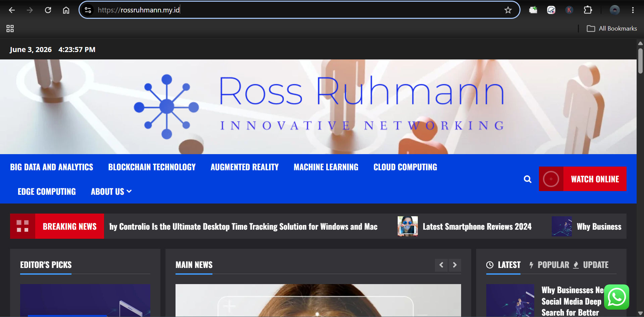Open the Controlio time tracking headline
Image resolution: width=644 pixels, height=317 pixels.
[x=243, y=227]
